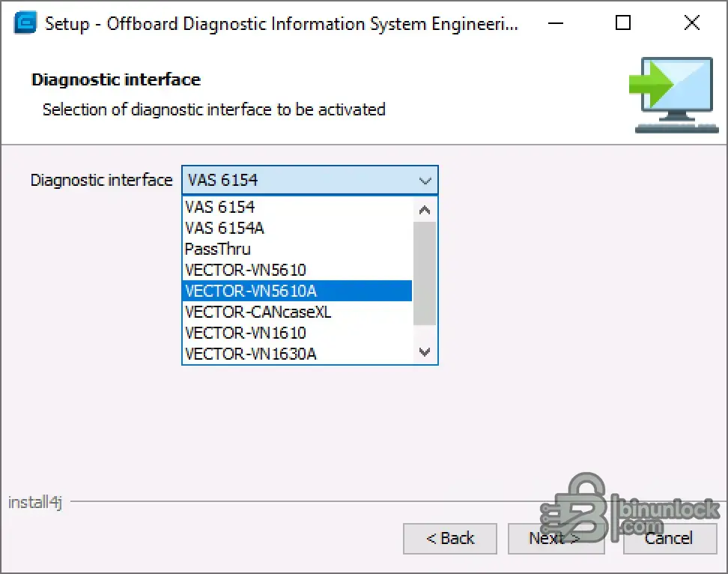Close the Setup window

[692, 22]
